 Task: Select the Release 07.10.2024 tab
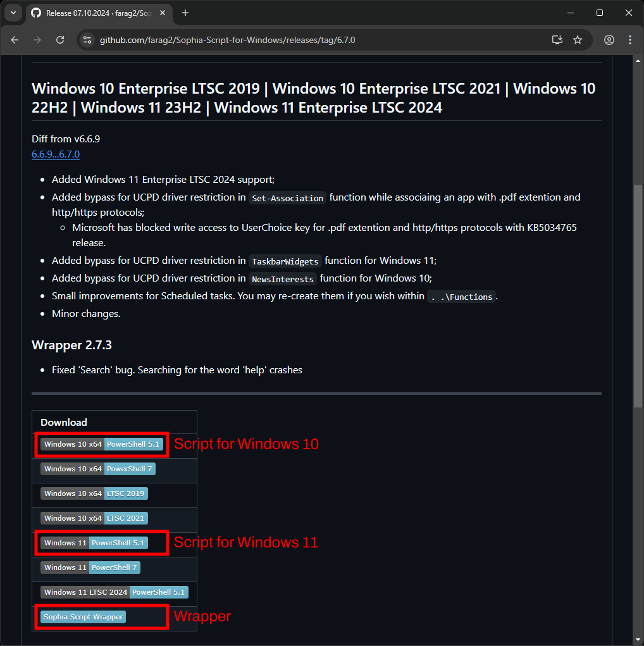[x=99, y=13]
